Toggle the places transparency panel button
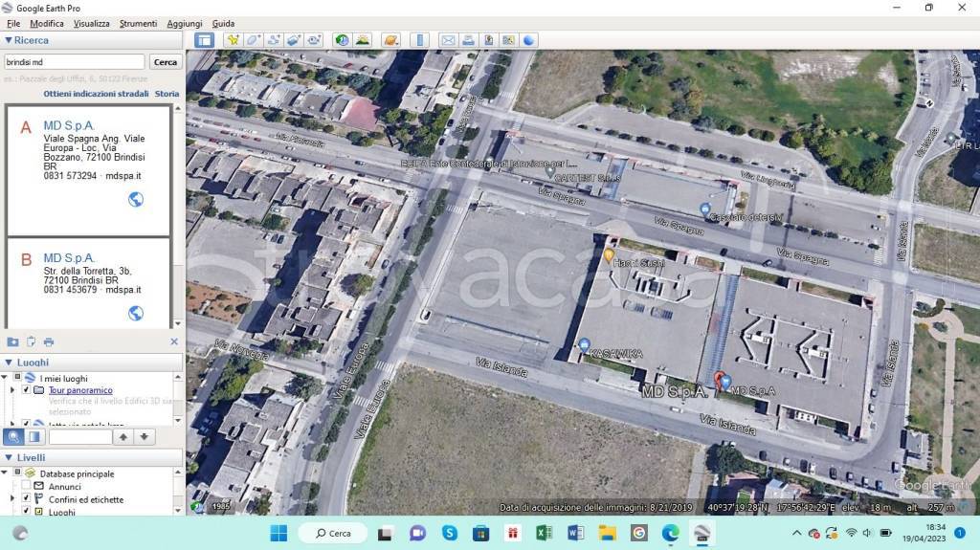This screenshot has height=550, width=980. coord(34,437)
